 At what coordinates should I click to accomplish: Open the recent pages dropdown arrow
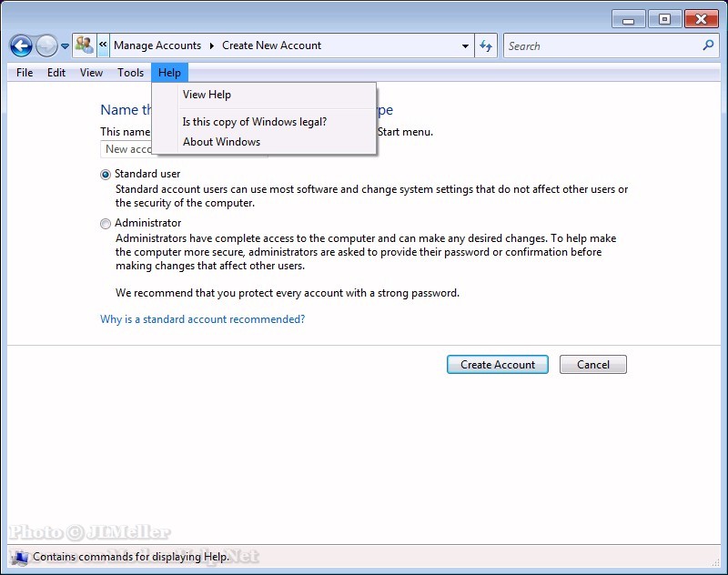coord(65,45)
